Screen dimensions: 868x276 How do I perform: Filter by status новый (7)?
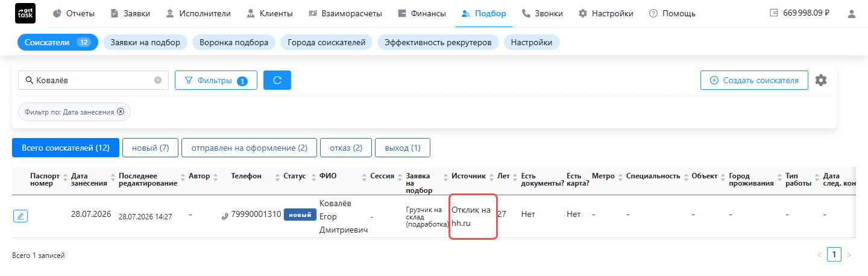(150, 148)
